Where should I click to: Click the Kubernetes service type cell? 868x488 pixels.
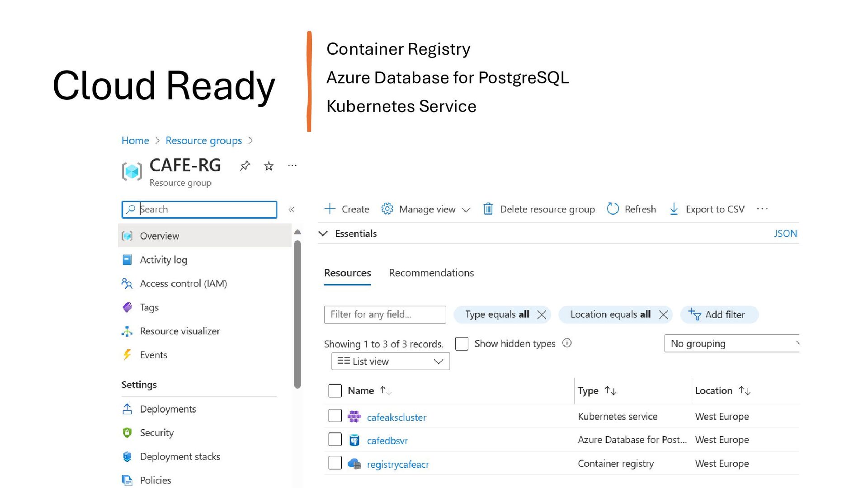pyautogui.click(x=618, y=416)
